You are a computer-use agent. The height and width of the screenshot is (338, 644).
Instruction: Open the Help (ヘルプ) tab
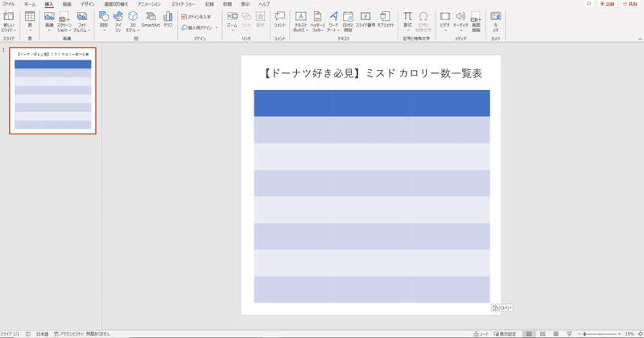coord(264,4)
